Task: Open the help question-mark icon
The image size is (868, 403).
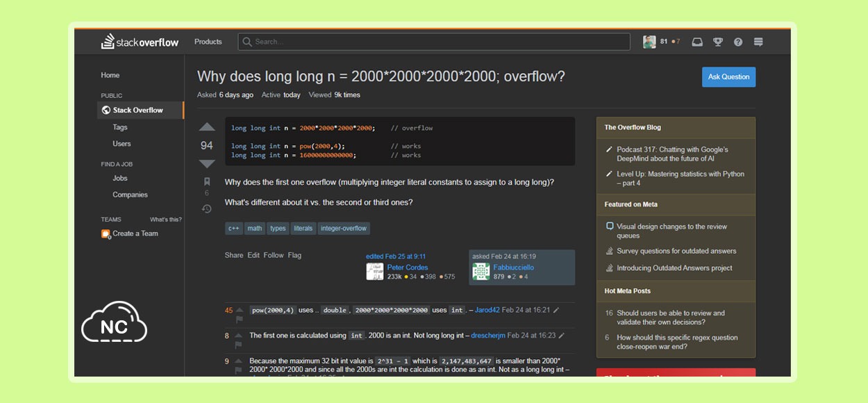Action: pyautogui.click(x=738, y=42)
